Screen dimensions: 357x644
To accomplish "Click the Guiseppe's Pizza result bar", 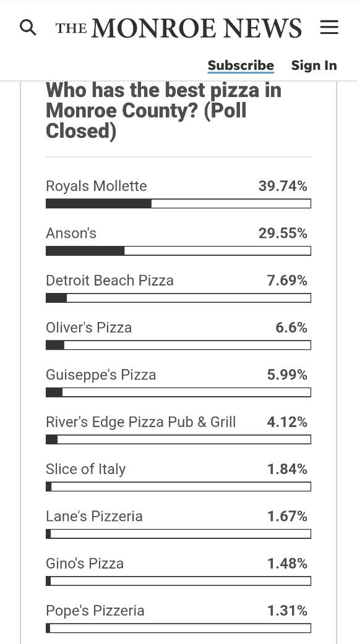I will point(178,392).
